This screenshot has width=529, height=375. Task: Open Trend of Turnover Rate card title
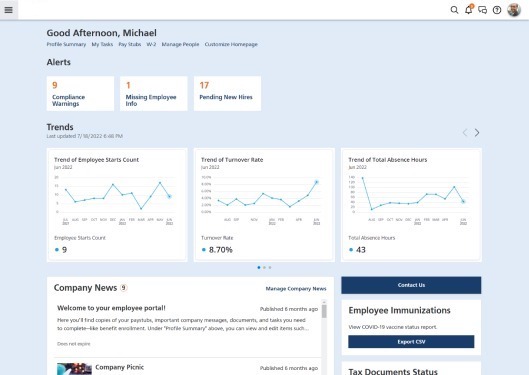coord(232,160)
